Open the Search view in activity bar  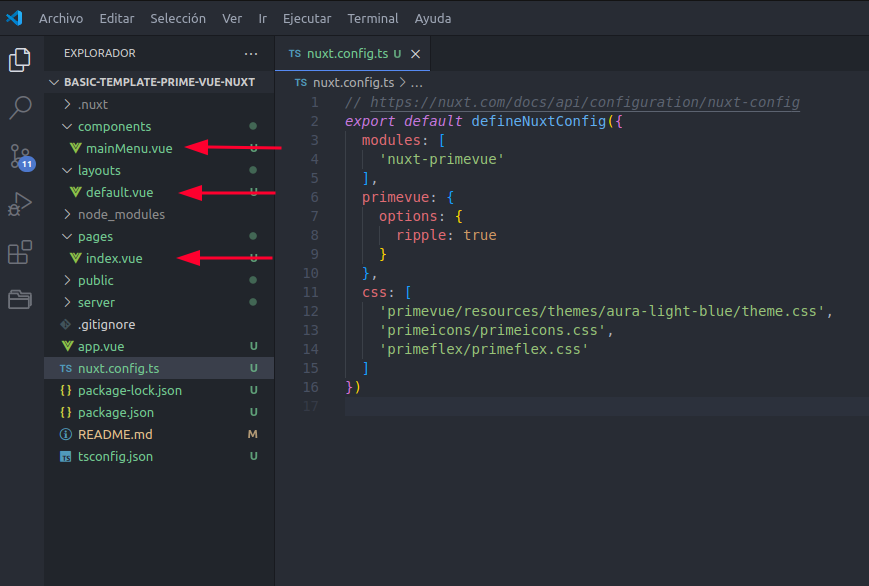(x=20, y=108)
